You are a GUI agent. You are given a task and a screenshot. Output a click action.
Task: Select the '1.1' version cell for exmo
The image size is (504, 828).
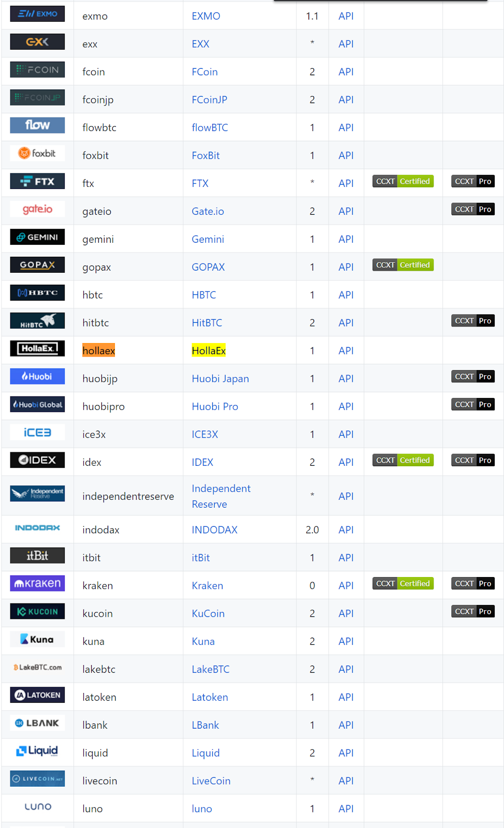313,16
